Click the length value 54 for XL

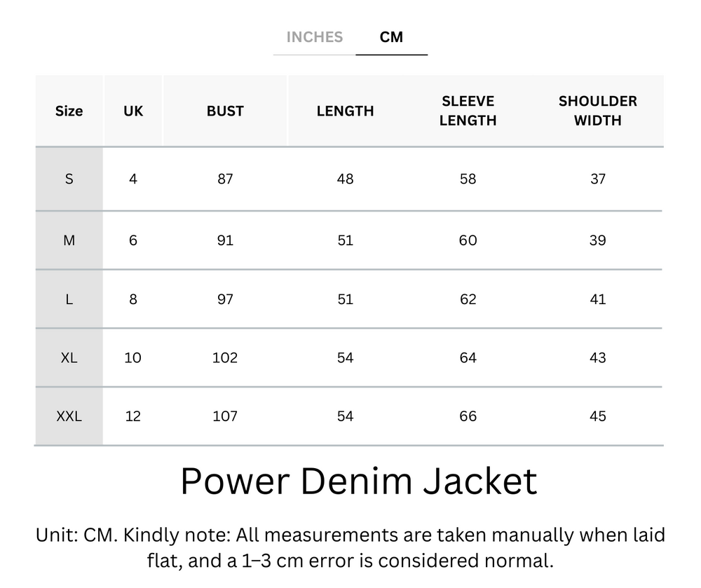coord(344,357)
